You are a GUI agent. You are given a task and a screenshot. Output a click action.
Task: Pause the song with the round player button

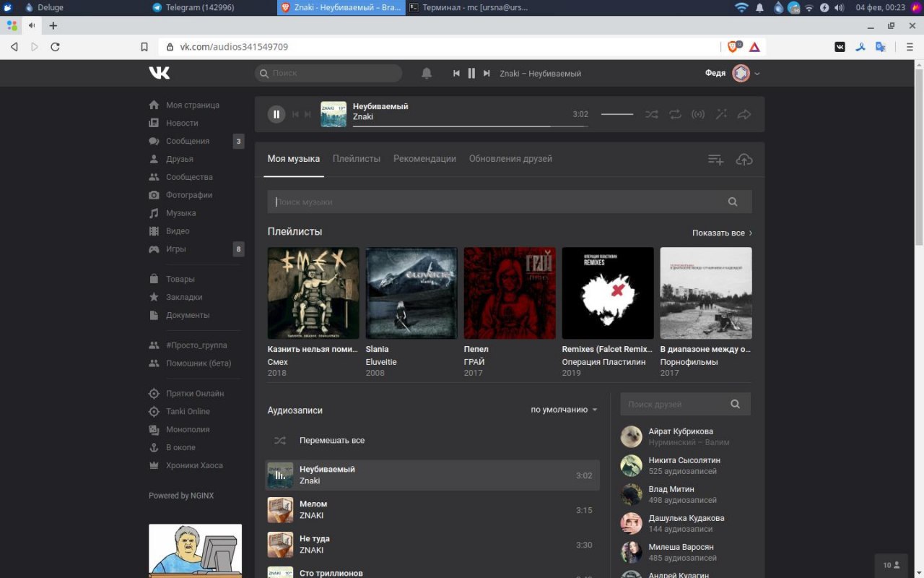[276, 114]
